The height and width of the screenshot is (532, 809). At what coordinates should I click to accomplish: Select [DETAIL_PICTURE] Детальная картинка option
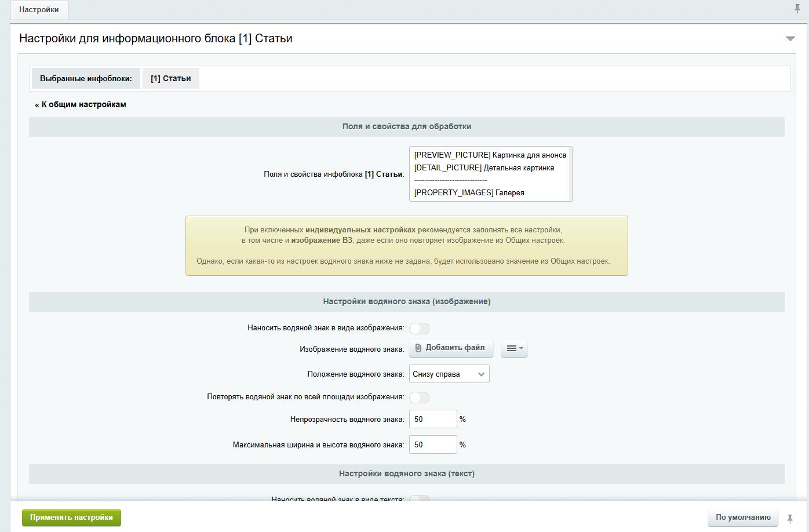pyautogui.click(x=484, y=167)
